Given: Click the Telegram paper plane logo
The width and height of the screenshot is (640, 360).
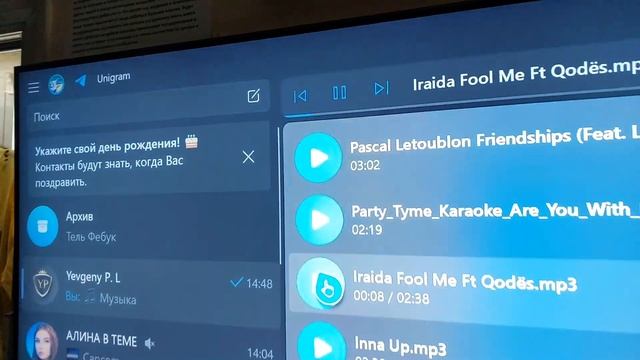Looking at the screenshot, I should pos(81,80).
